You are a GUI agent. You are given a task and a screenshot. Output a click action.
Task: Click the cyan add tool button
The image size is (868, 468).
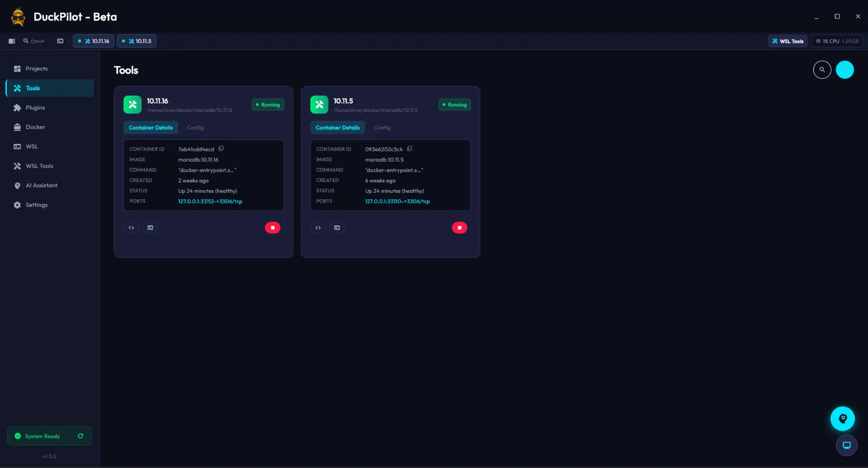[845, 69]
